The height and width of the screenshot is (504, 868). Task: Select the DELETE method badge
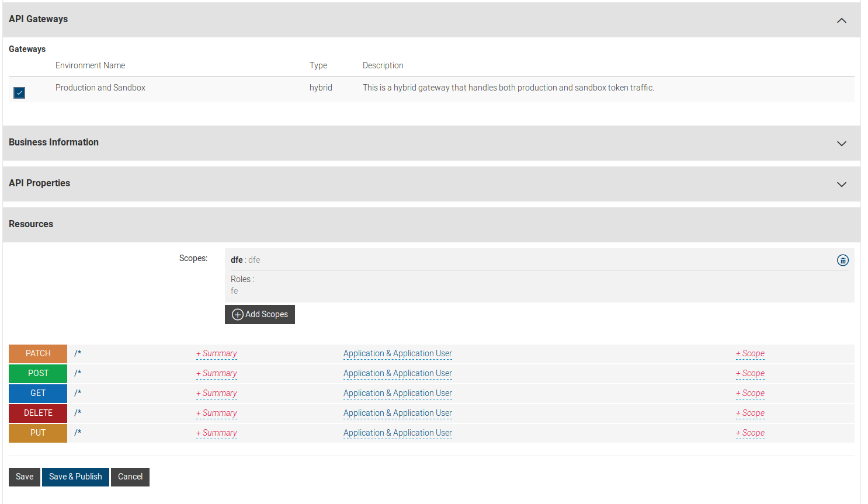pos(37,412)
